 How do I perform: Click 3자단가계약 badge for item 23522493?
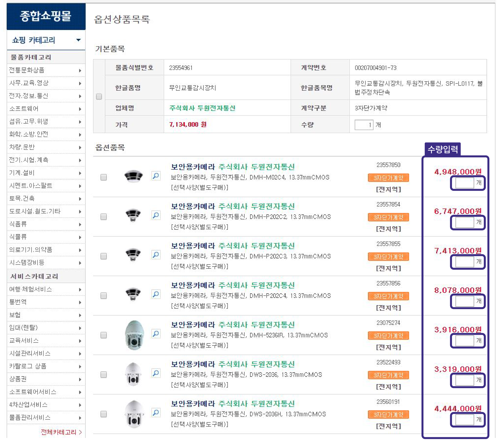coord(388,375)
